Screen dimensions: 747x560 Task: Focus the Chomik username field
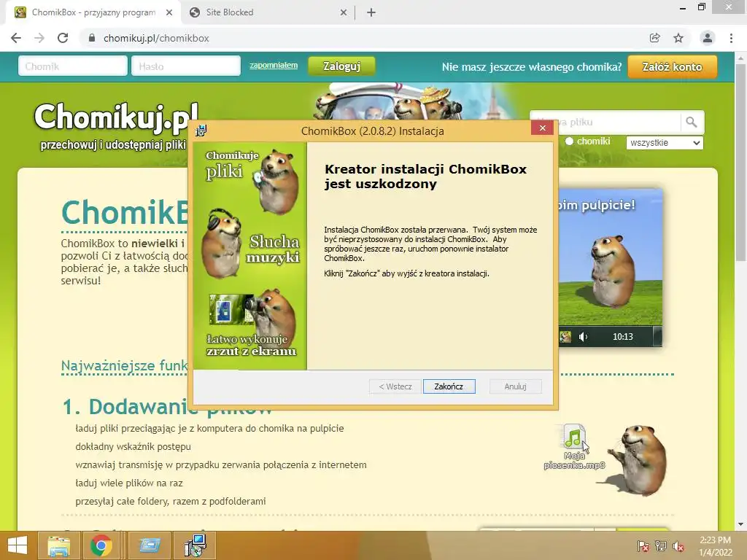(73, 66)
